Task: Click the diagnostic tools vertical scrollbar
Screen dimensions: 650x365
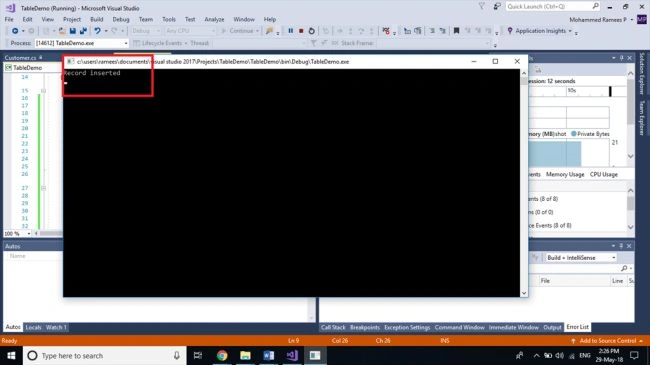Action: (x=631, y=114)
